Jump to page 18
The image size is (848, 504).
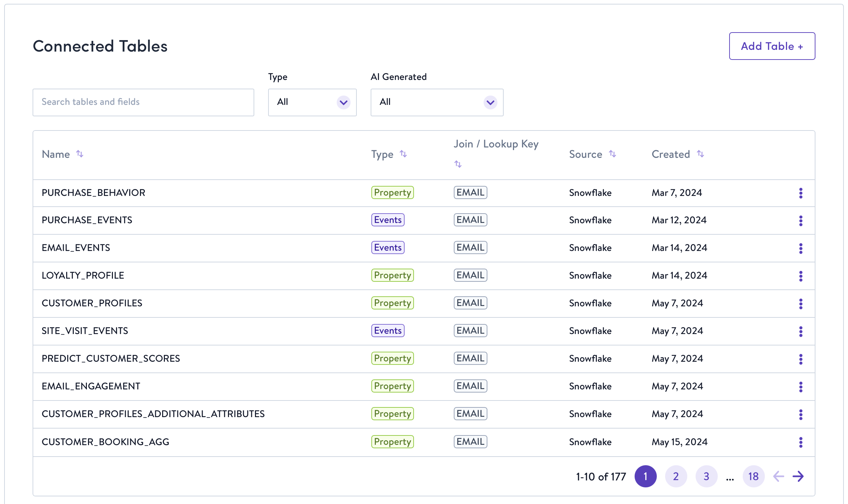[x=753, y=476]
